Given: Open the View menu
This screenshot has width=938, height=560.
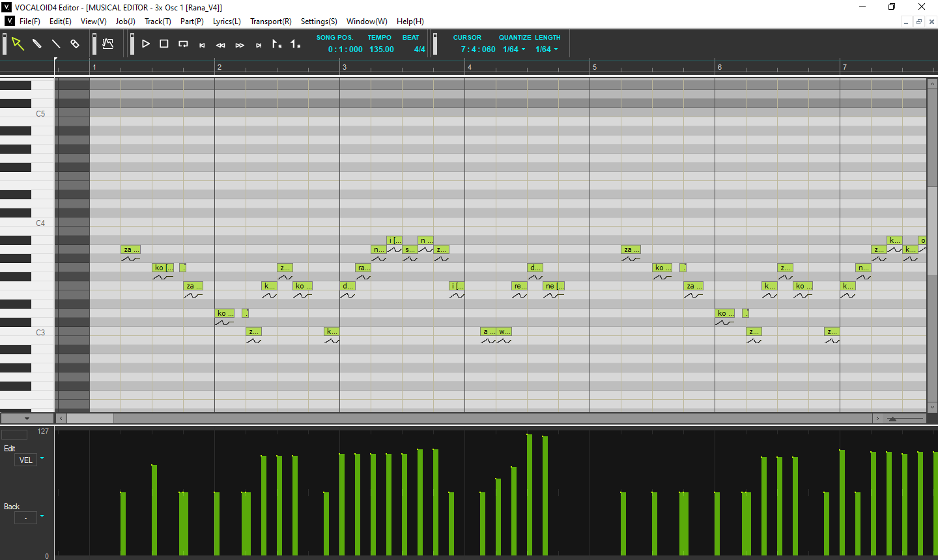Looking at the screenshot, I should coord(94,21).
